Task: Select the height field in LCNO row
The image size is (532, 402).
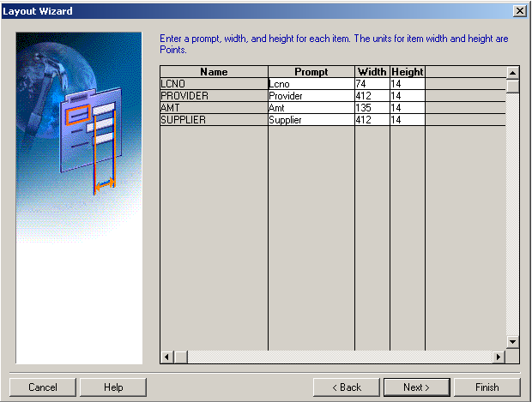Action: (408, 84)
